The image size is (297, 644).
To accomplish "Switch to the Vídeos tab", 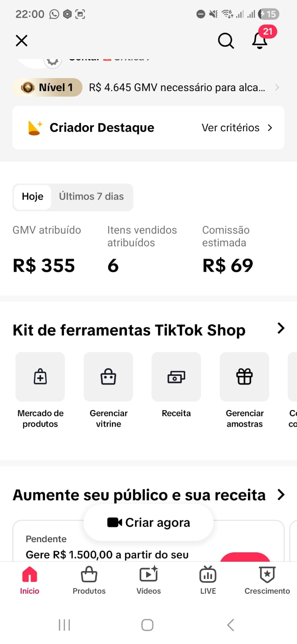I will [148, 580].
